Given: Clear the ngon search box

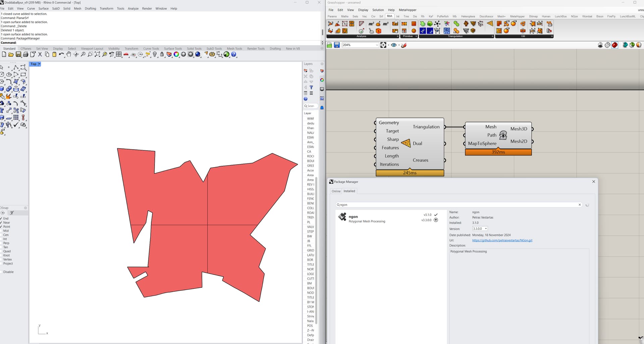Looking at the screenshot, I should pos(580,205).
